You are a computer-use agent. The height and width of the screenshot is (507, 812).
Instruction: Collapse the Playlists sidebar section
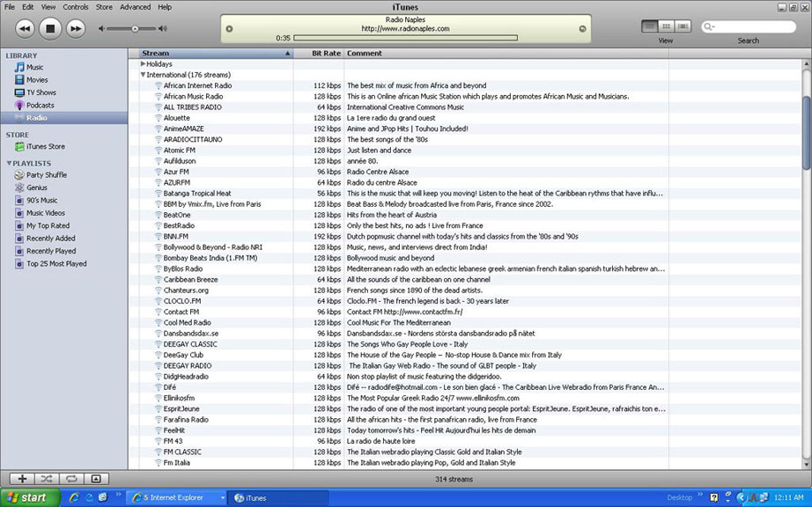[9, 164]
